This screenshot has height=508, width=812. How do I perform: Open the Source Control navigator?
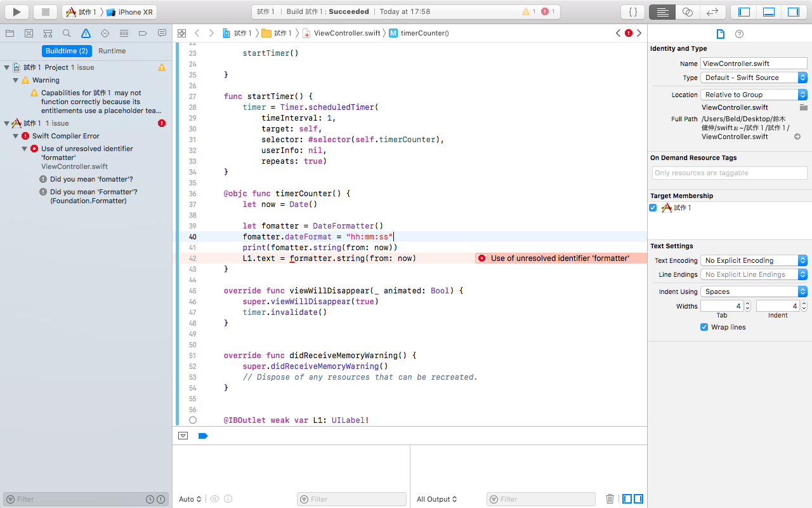(x=29, y=34)
